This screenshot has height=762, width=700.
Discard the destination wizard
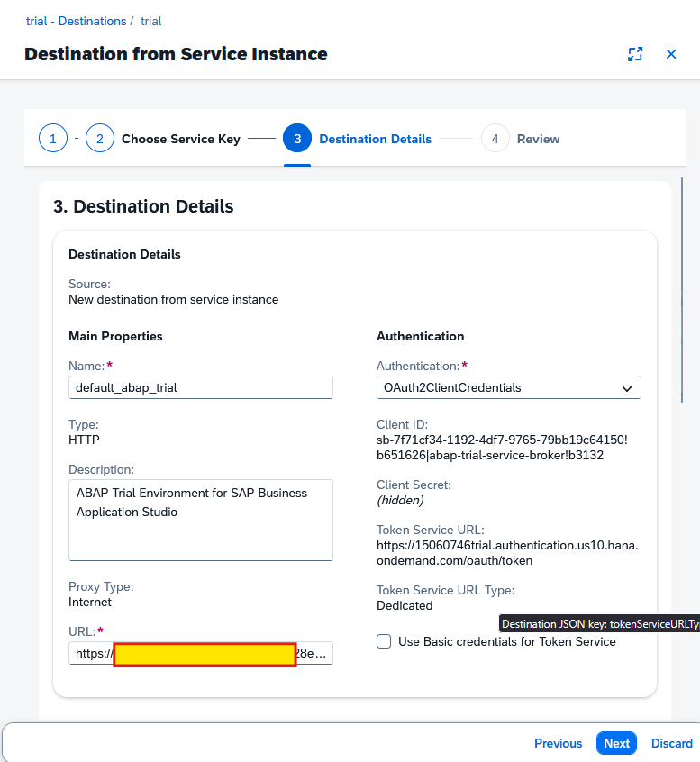click(672, 743)
